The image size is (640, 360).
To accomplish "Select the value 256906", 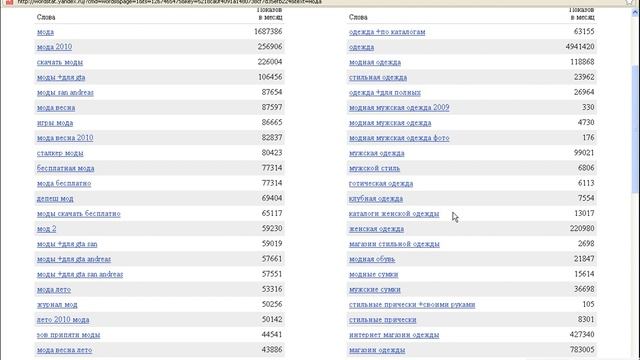I will pyautogui.click(x=270, y=47).
